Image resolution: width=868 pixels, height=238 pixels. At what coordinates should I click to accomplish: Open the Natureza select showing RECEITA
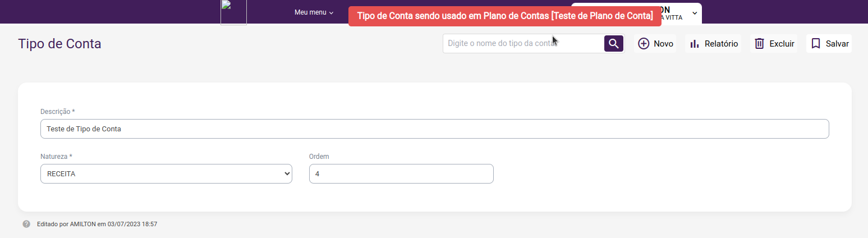click(x=166, y=174)
